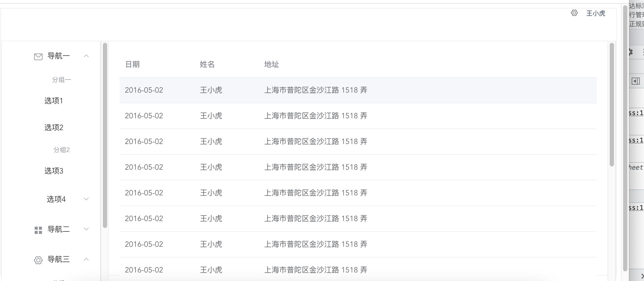The width and height of the screenshot is (644, 281).
Task: Click the 分组一 group label
Action: (62, 79)
